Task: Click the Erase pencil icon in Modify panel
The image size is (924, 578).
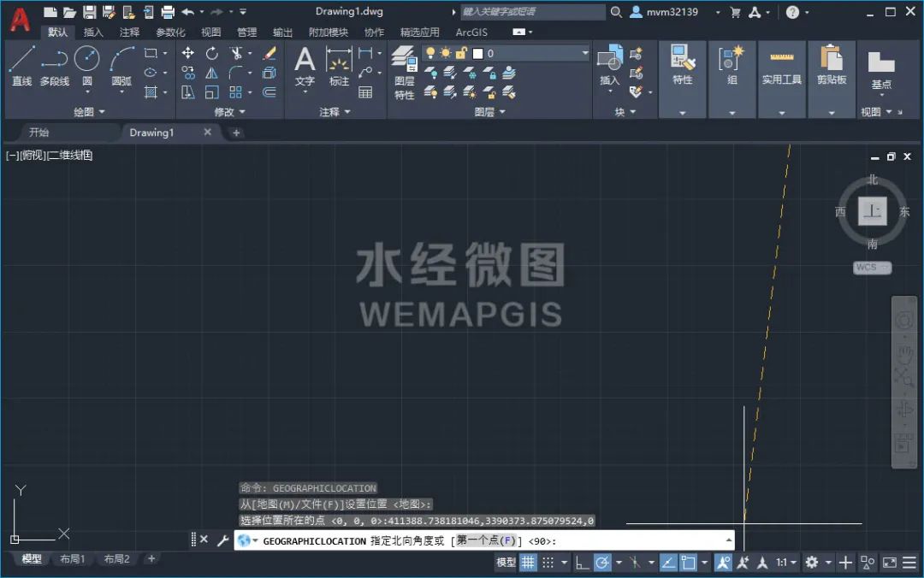Action: (x=270, y=53)
